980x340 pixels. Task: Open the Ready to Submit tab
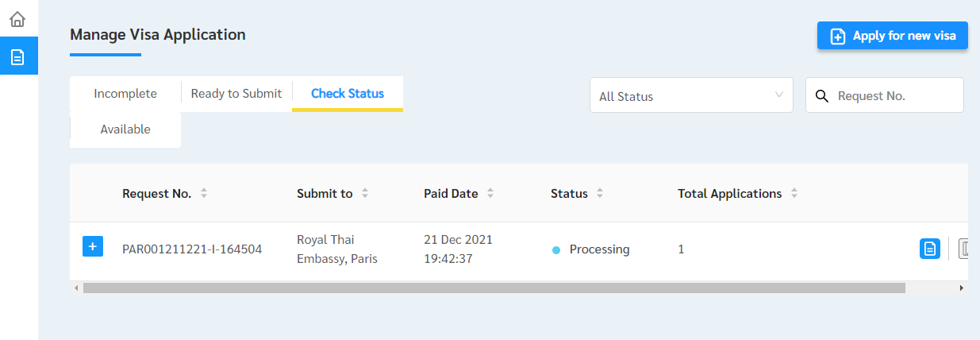click(x=236, y=94)
